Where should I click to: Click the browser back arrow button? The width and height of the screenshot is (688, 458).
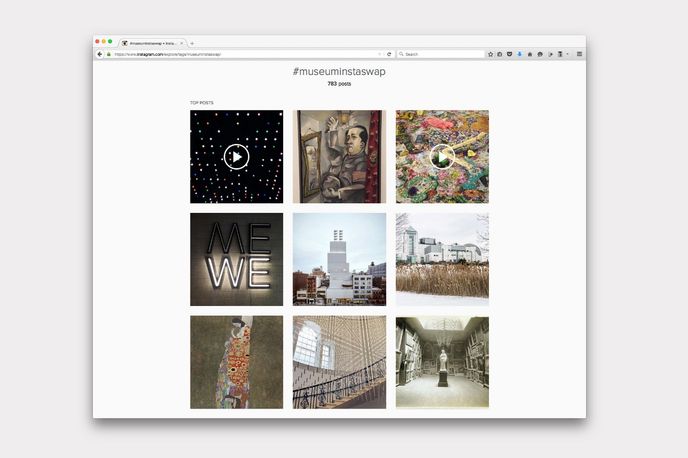coord(100,54)
